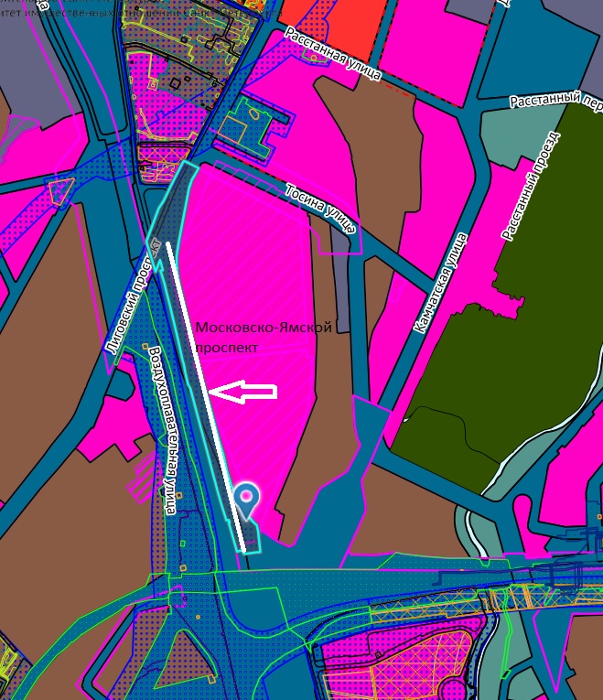Click the Расстанная улица street label

pyautogui.click(x=332, y=54)
